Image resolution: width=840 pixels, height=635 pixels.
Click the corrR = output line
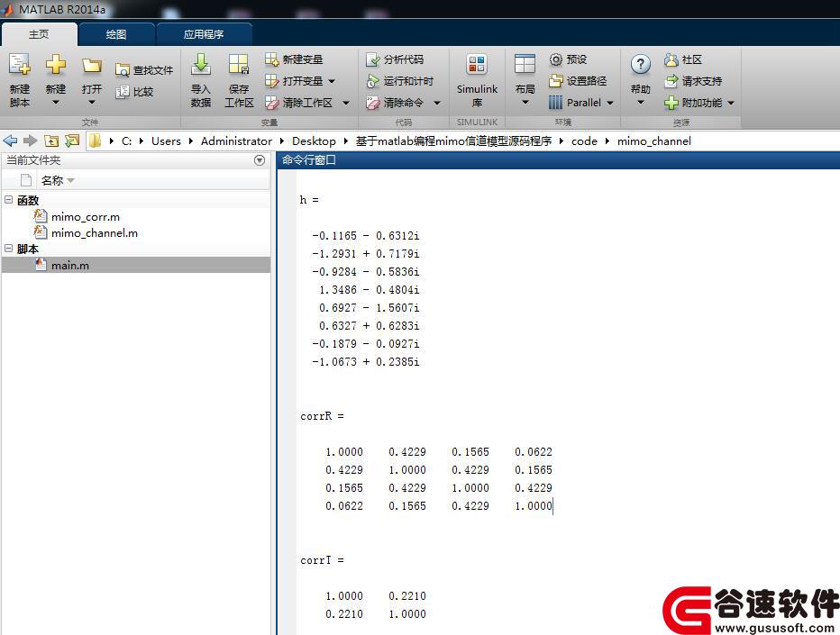click(x=322, y=416)
